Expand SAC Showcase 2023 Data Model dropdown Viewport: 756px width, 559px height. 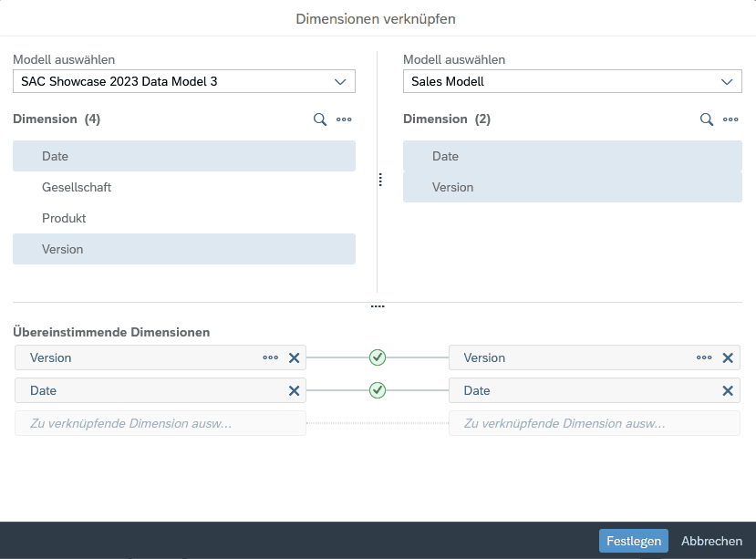pyautogui.click(x=340, y=82)
